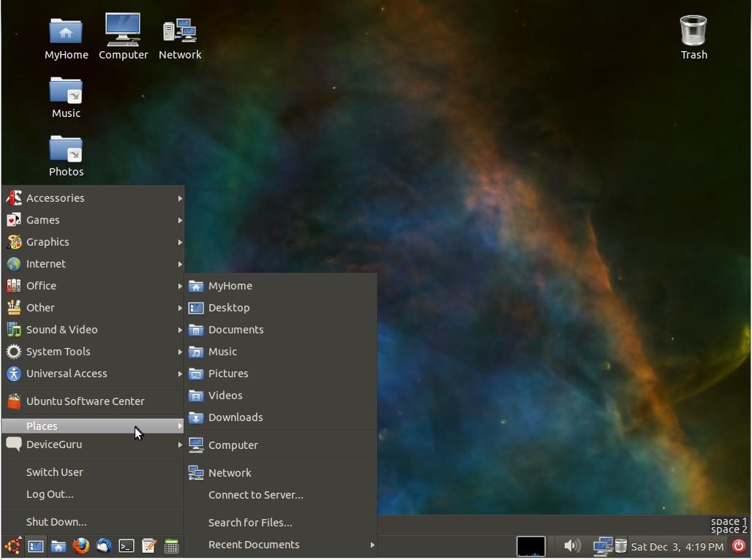The height and width of the screenshot is (560, 752).
Task: Open Network from the Places submenu
Action: [x=281, y=473]
